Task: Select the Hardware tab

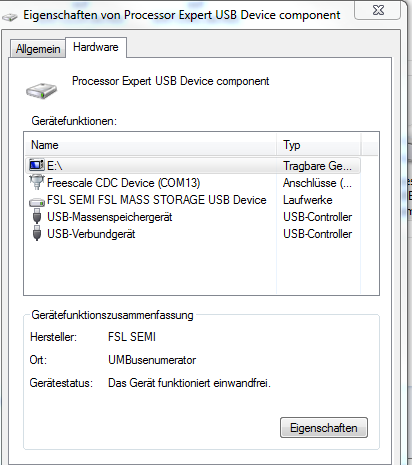Action: click(96, 47)
